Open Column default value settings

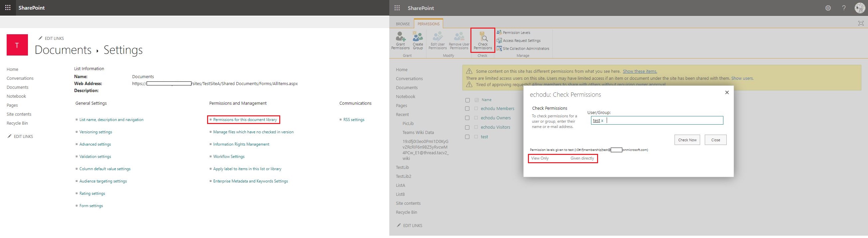click(105, 169)
